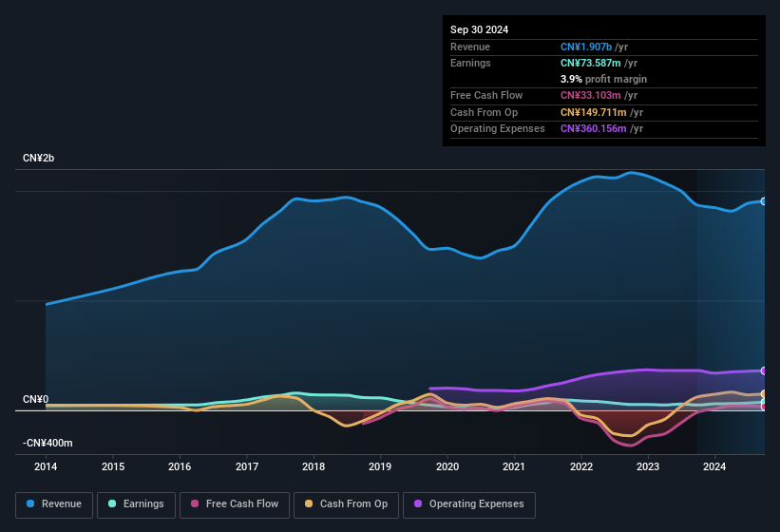The image size is (780, 532).
Task: Click the 2022 x-axis label
Action: (581, 466)
